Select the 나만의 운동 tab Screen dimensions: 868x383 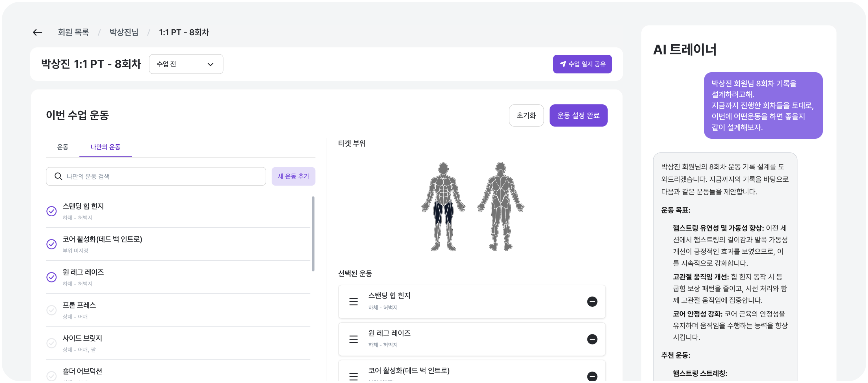pos(105,147)
